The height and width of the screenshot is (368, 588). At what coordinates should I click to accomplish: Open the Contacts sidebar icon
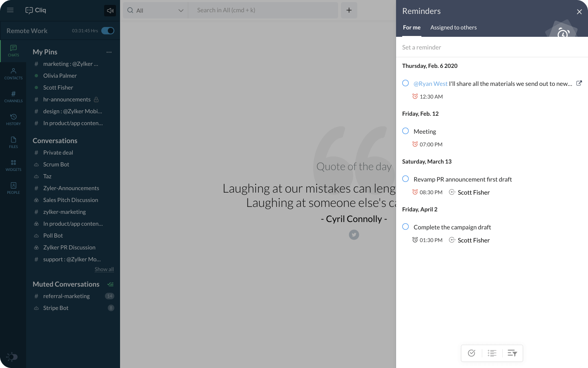tap(13, 74)
